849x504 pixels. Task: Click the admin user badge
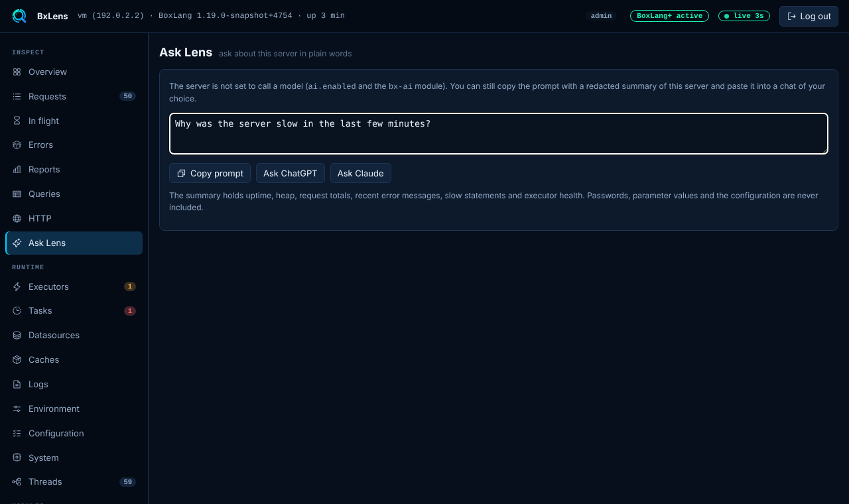coord(601,16)
